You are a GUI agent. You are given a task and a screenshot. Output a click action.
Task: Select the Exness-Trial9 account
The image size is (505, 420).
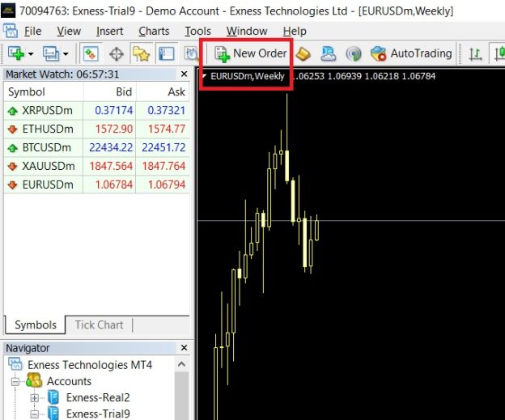point(98,414)
